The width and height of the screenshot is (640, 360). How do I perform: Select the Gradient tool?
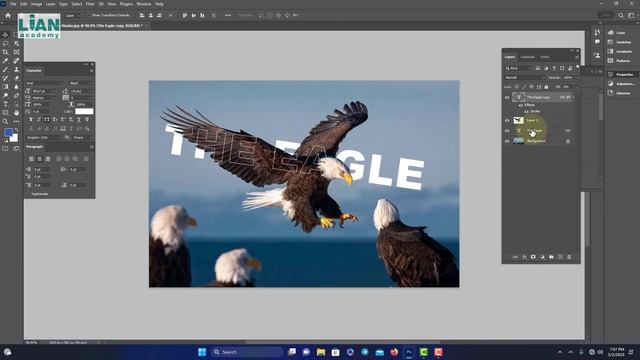(x=5, y=87)
